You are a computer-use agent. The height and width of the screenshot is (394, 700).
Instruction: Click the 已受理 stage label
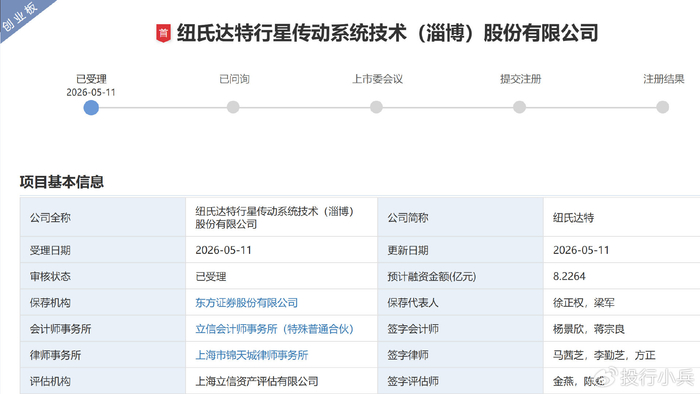pyautogui.click(x=91, y=79)
